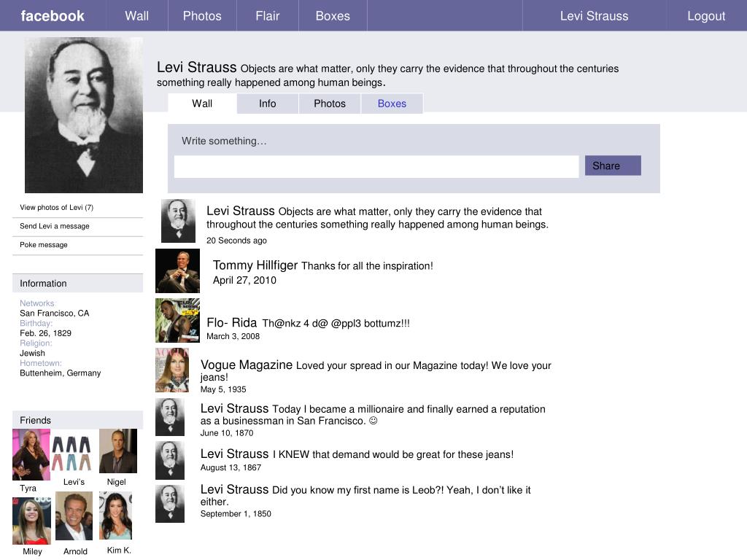Open friend Nigel's photo
This screenshot has width=747, height=560.
click(118, 451)
